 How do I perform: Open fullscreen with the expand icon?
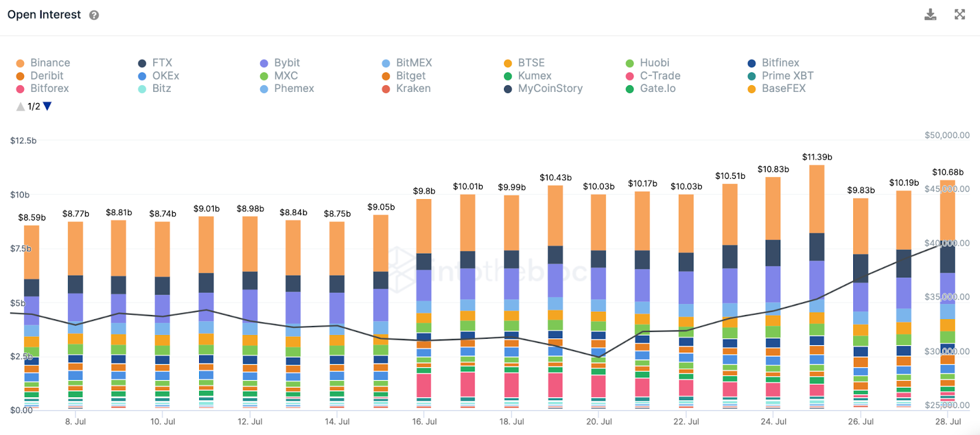point(960,14)
